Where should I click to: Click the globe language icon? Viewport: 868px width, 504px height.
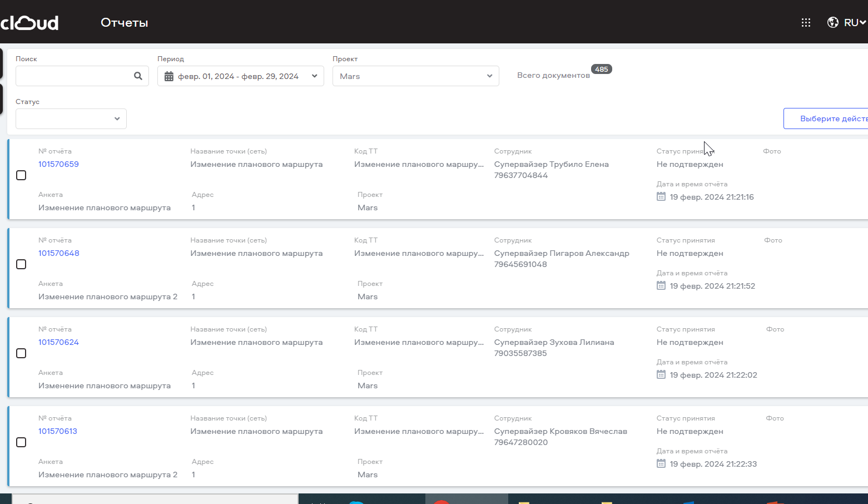pos(833,22)
